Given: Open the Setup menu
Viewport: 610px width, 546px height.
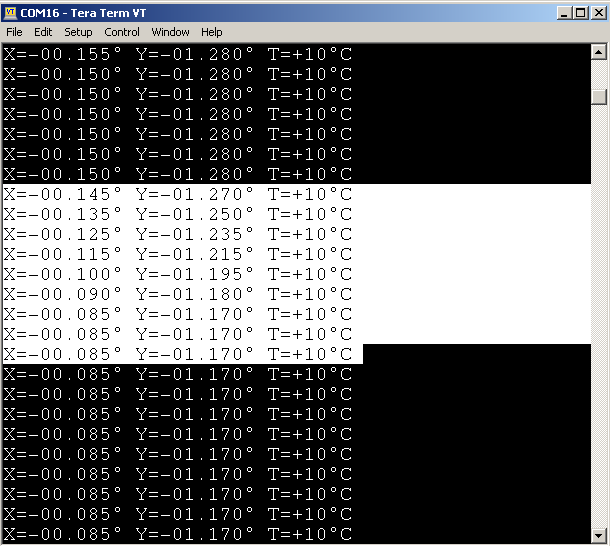Looking at the screenshot, I should click(78, 32).
